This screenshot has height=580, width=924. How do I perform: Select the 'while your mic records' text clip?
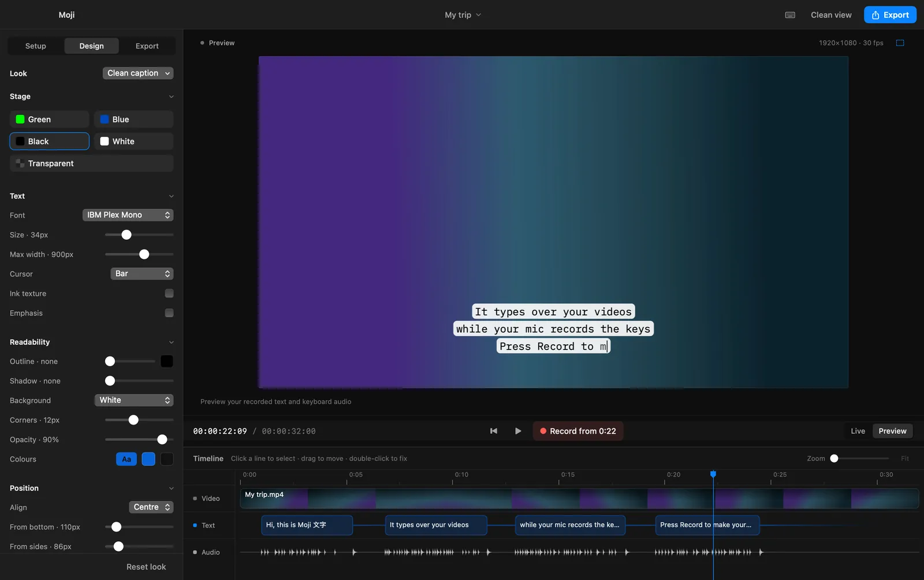click(570, 525)
